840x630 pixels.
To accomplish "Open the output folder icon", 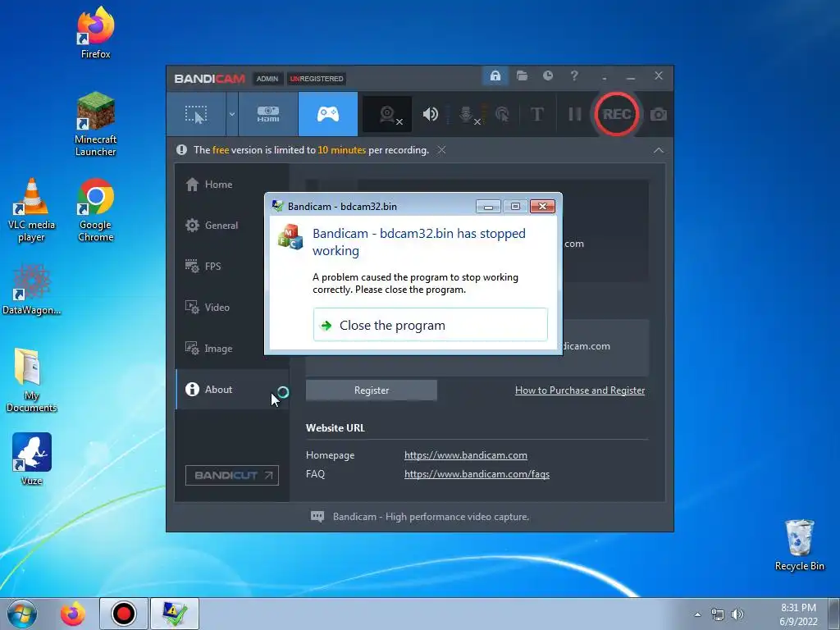I will (522, 75).
